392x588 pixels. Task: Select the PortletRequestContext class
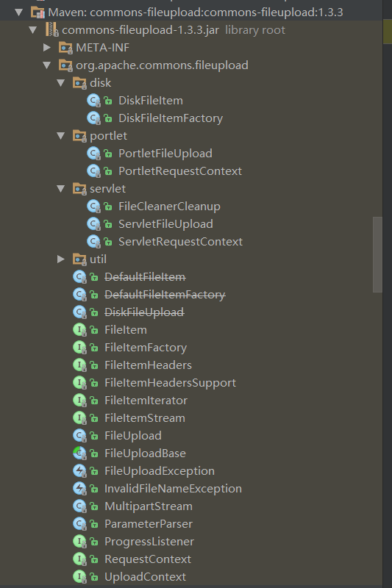[180, 171]
